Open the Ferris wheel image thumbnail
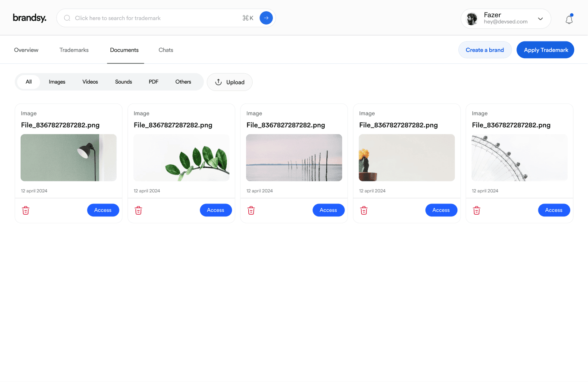This screenshot has width=588, height=382. click(519, 157)
